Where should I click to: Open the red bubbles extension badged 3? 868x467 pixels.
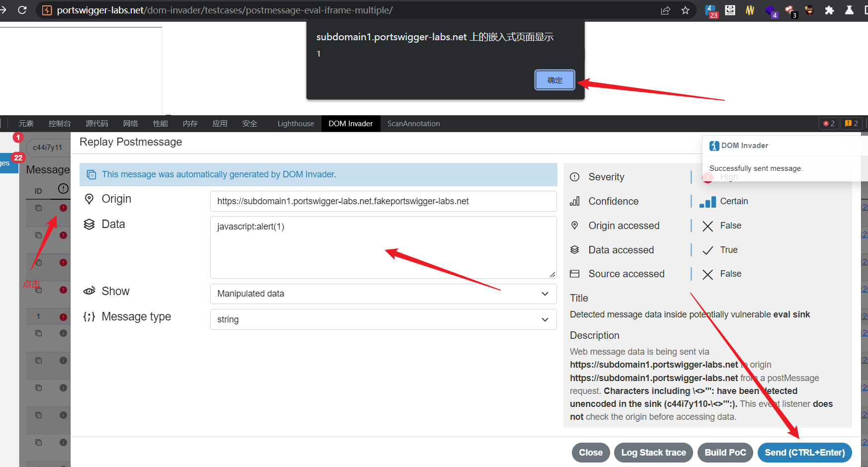coord(791,11)
